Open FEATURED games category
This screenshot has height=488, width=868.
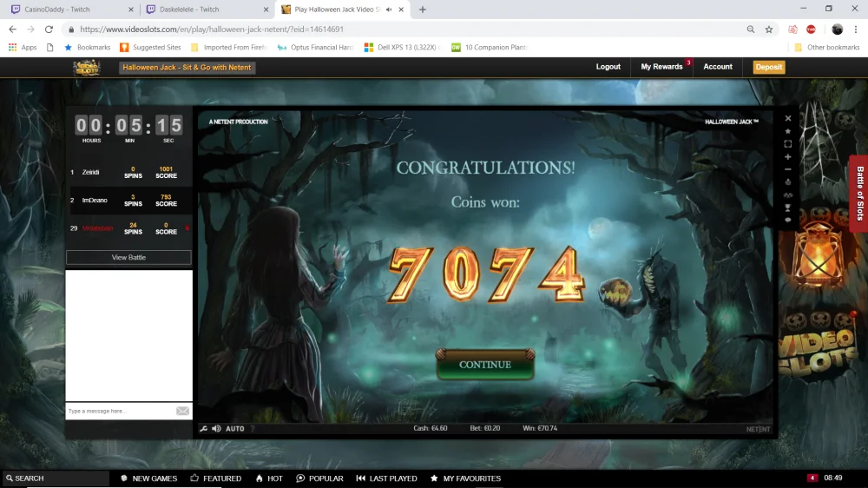pyautogui.click(x=216, y=478)
